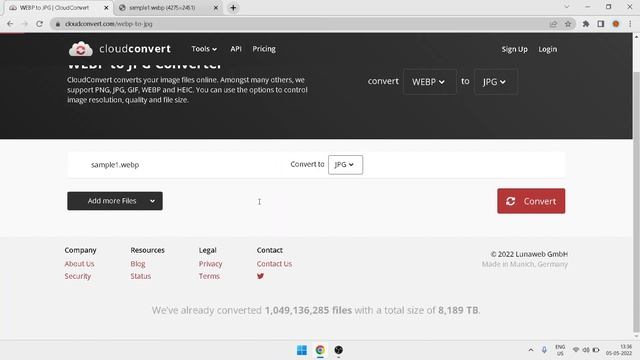Open the Blog link
The height and width of the screenshot is (360, 640).
click(x=138, y=264)
